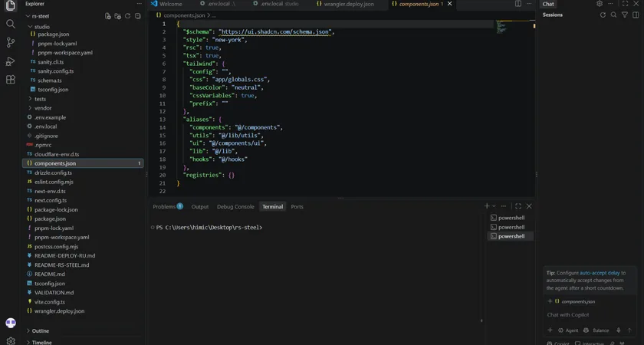Collapse all folders in Explorer
644x345 pixels.
click(137, 16)
